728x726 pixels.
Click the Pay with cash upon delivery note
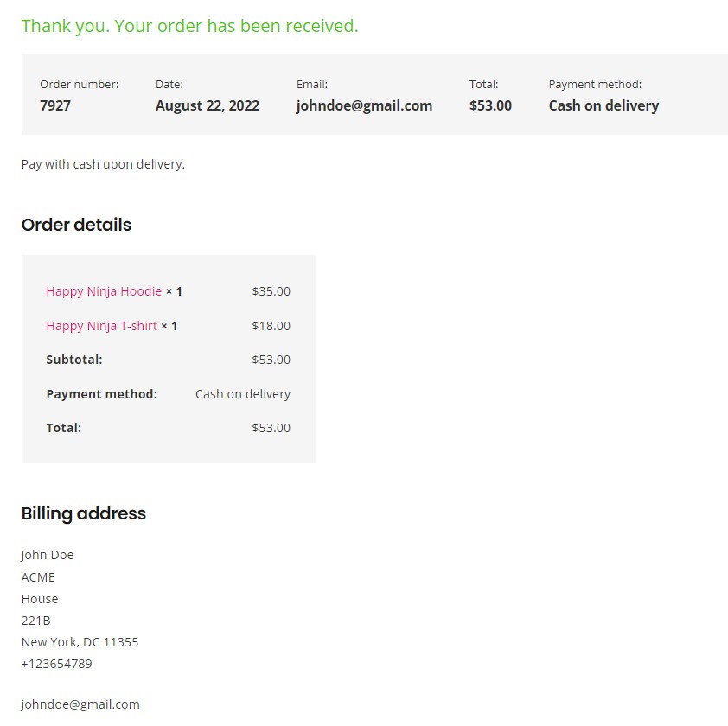click(x=103, y=164)
